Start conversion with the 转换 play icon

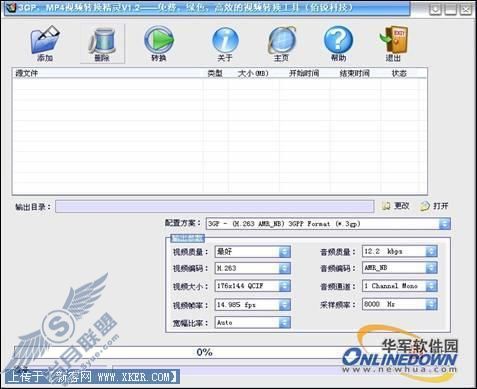coord(159,43)
